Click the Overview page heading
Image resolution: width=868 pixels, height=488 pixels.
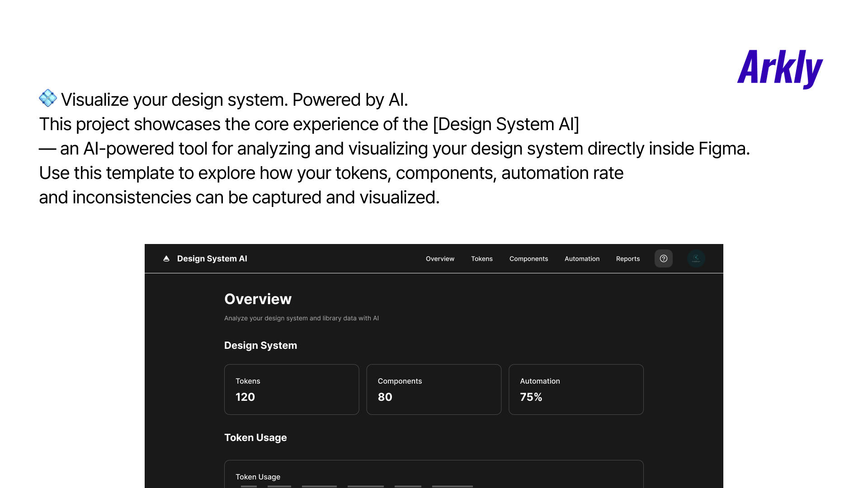[258, 299]
